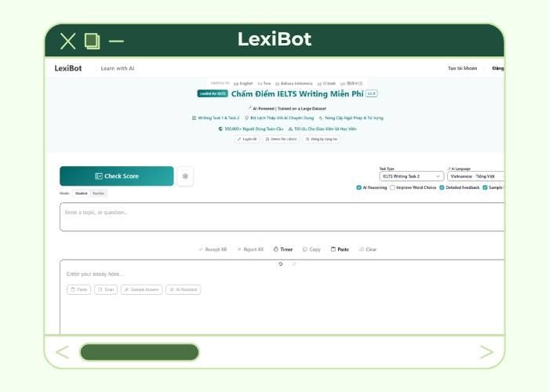Viewport: 549px width, 392px height.
Task: Click Reject All in the essay toolbar
Action: [250, 249]
